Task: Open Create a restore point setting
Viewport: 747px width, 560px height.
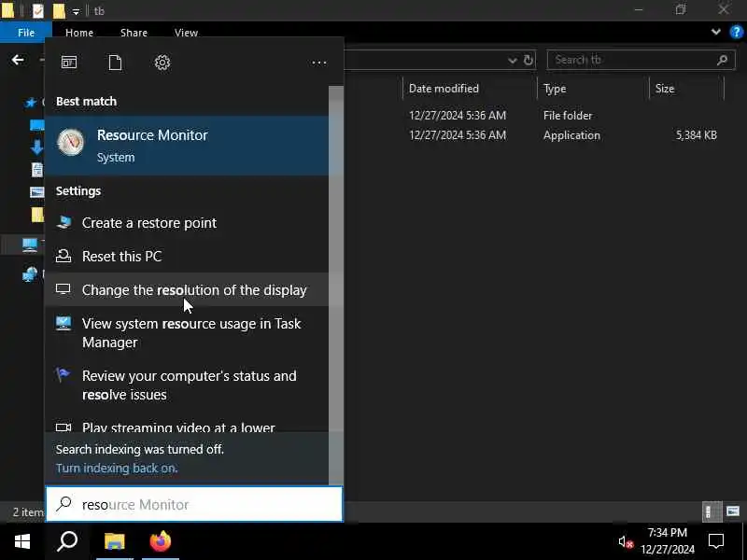Action: [187, 223]
